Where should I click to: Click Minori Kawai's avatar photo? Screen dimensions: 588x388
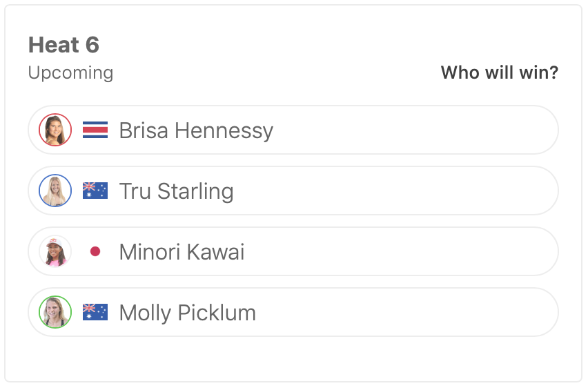55,251
